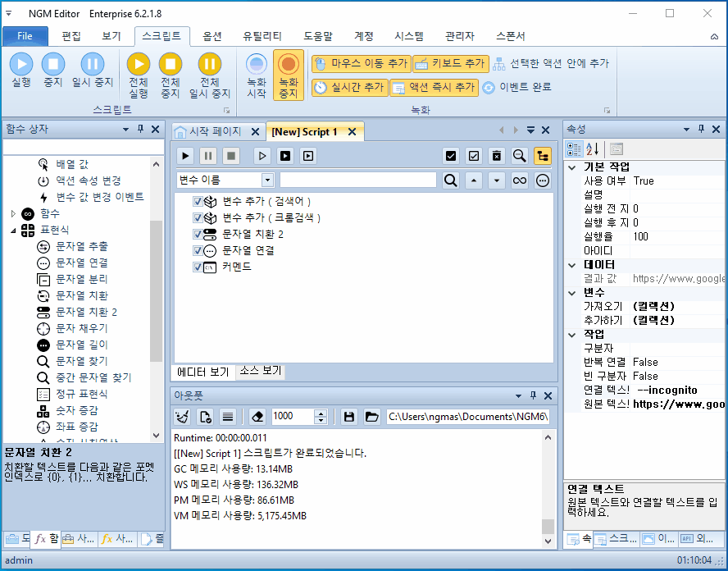The image size is (728, 571).
Task: Switch to 소스 보기 tab
Action: pos(261,371)
